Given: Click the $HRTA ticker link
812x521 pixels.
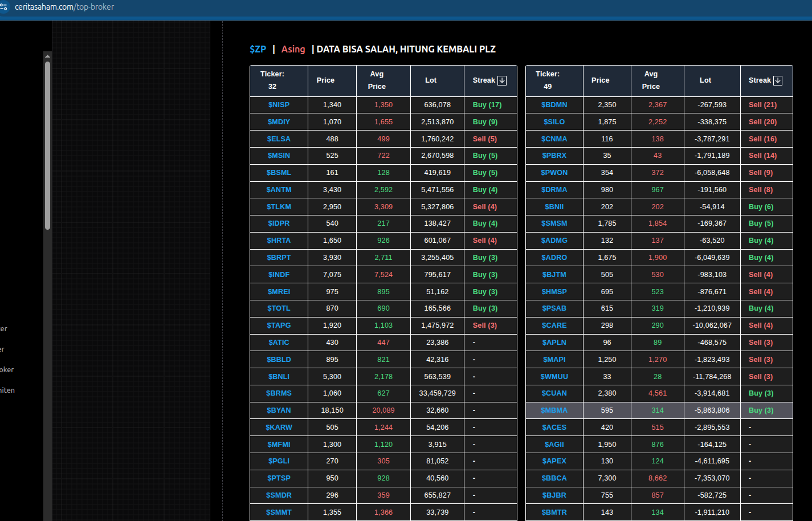Looking at the screenshot, I should [279, 241].
